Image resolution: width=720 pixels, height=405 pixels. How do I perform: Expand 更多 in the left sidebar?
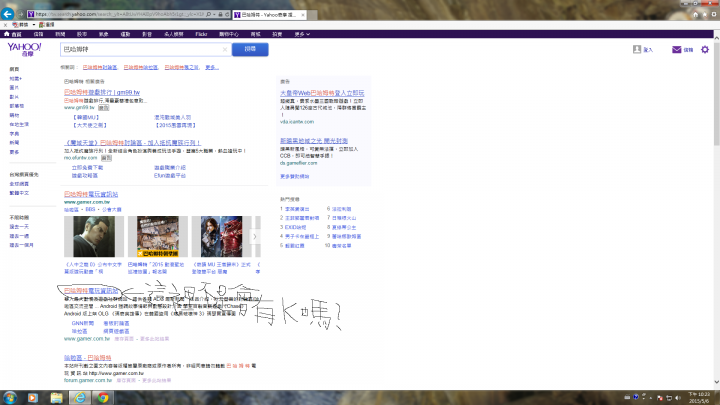tap(14, 152)
